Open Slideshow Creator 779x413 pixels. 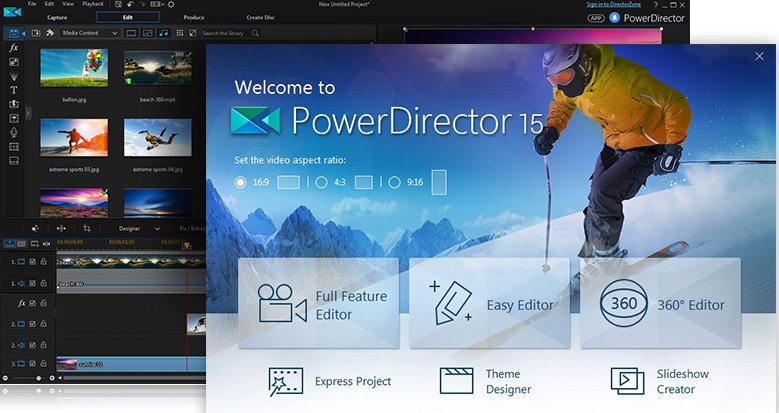coord(660,382)
